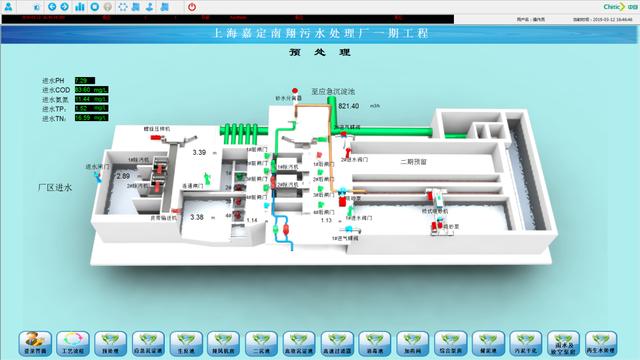
Task: Open the 工艺流程 process flow page
Action: pyautogui.click(x=73, y=343)
